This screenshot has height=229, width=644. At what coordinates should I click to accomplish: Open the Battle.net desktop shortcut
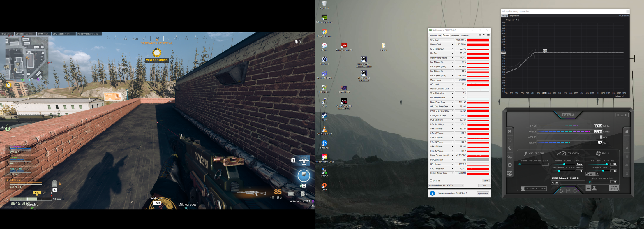coord(324,145)
